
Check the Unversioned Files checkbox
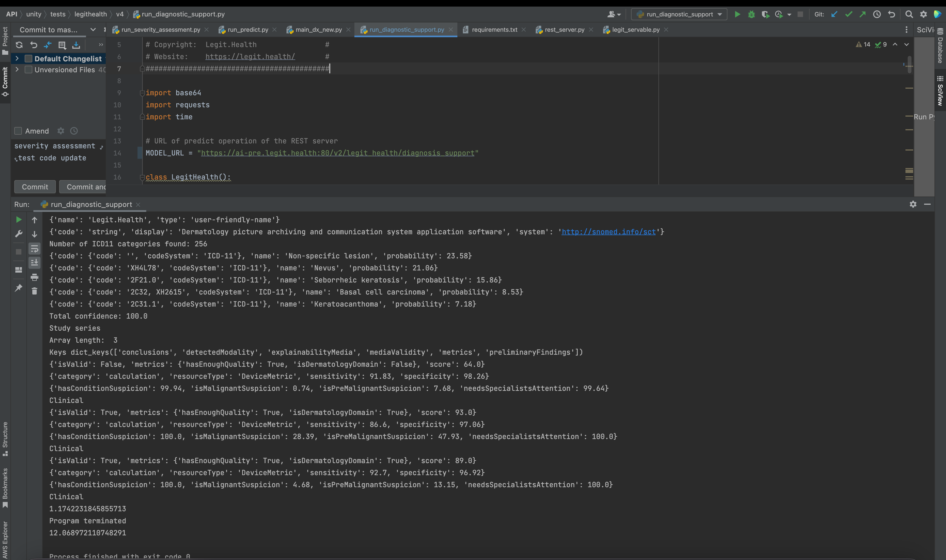(28, 70)
